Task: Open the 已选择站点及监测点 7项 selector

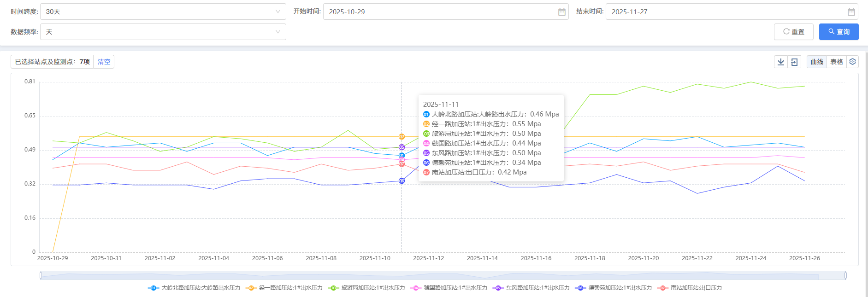Action: coord(52,62)
